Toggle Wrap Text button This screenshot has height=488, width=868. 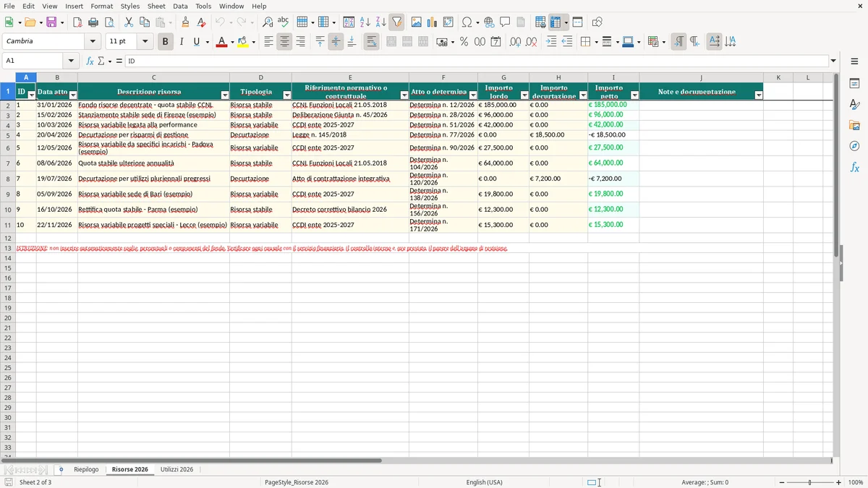coord(371,42)
